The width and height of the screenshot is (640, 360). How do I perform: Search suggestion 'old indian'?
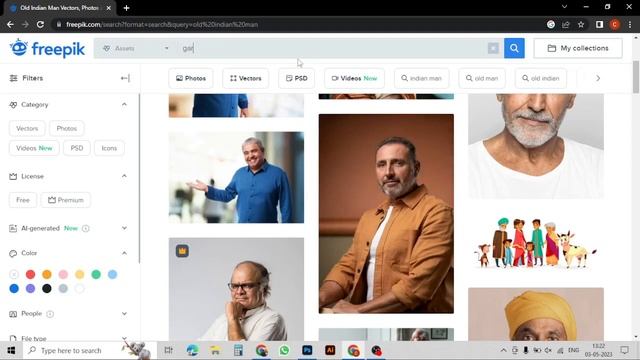(x=541, y=78)
